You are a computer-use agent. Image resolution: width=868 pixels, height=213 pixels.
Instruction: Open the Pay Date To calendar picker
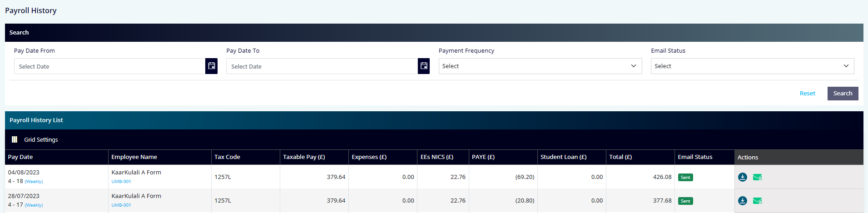[x=424, y=66]
